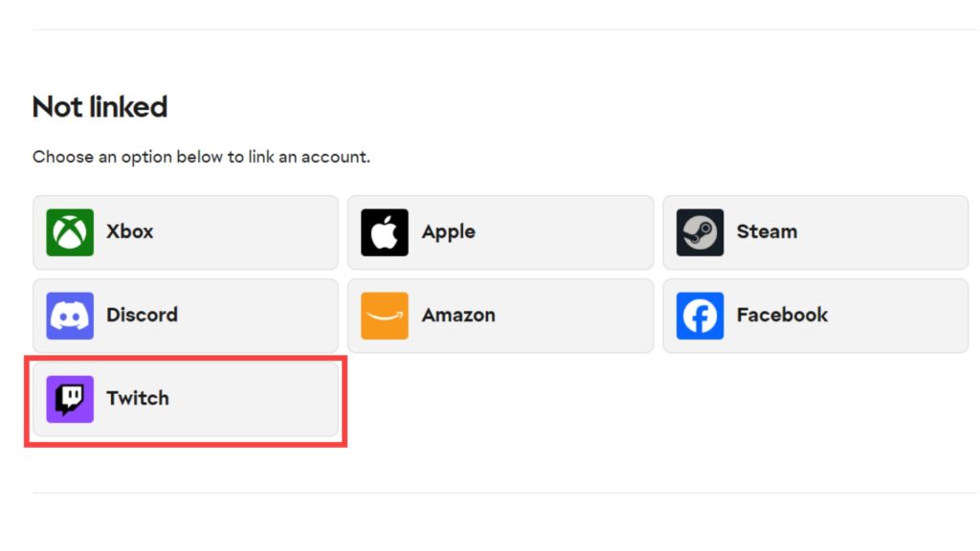Click the green Xbox icon tile
980x551 pixels.
[x=69, y=231]
